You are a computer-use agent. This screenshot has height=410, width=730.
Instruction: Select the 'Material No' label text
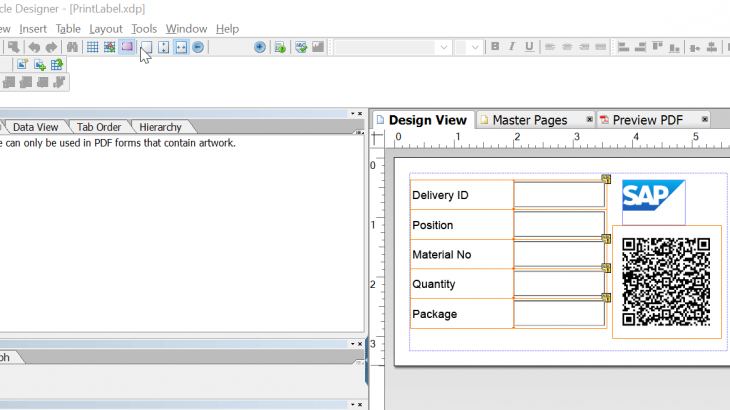(441, 255)
